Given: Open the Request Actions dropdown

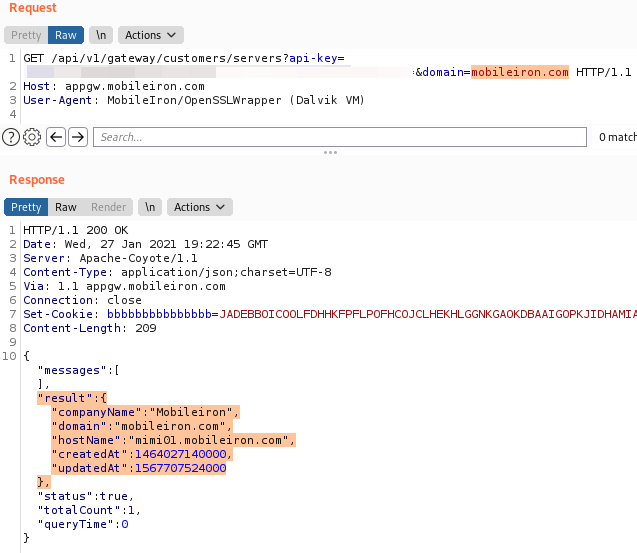Looking at the screenshot, I should 150,35.
